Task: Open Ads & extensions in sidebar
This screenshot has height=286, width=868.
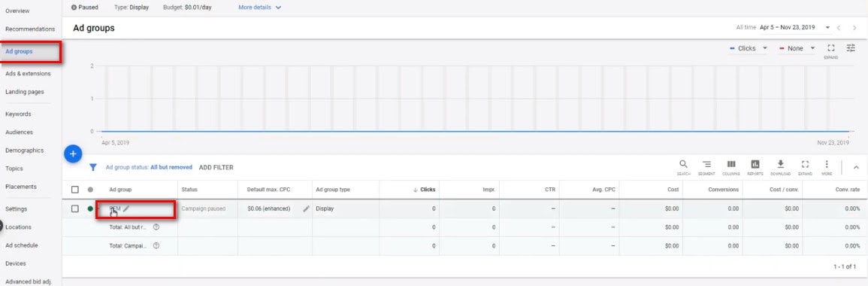Action: pyautogui.click(x=28, y=74)
